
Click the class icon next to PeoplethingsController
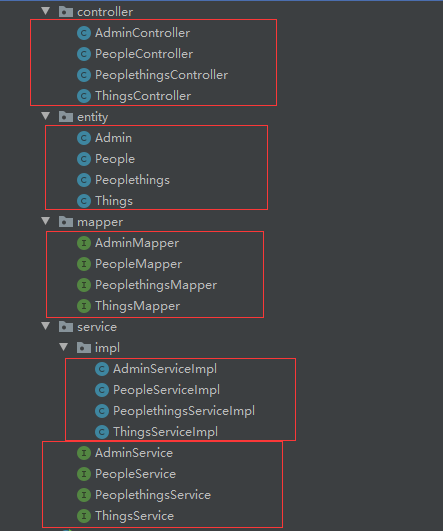(84, 75)
